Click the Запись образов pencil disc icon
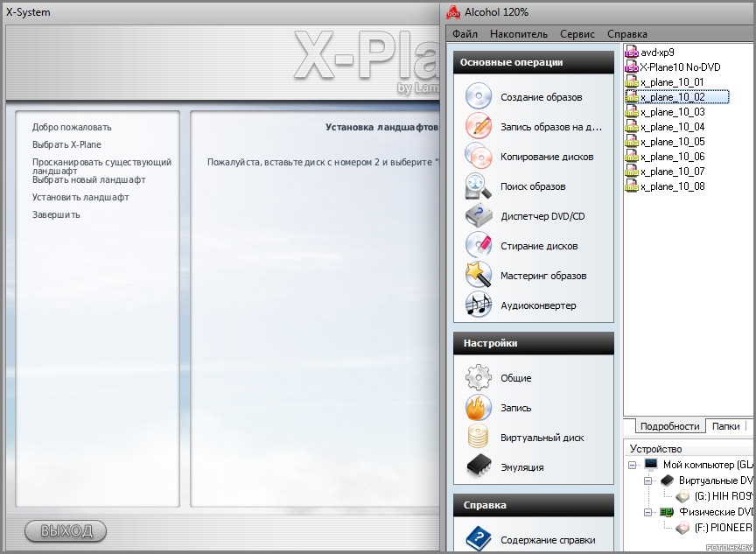This screenshot has width=756, height=554. point(479,126)
